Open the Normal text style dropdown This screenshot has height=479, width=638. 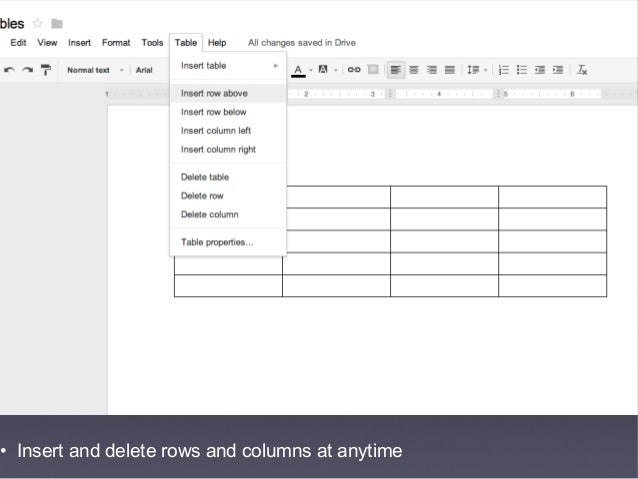(94, 70)
